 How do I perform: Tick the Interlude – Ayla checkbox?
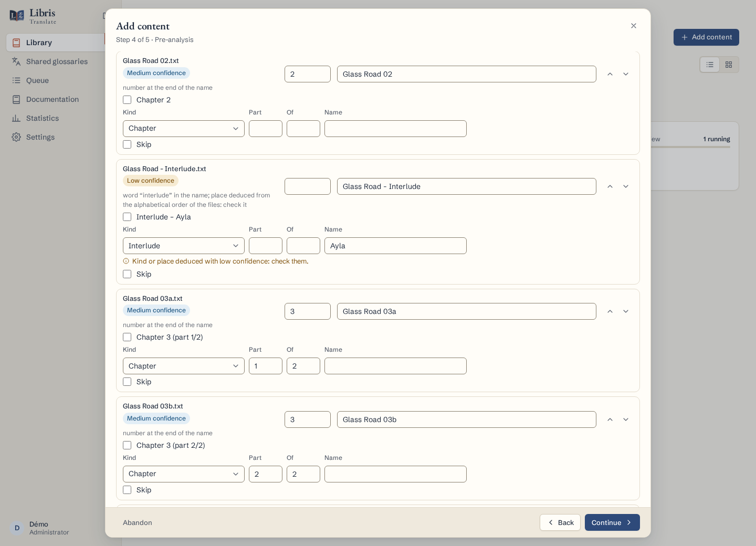click(127, 217)
